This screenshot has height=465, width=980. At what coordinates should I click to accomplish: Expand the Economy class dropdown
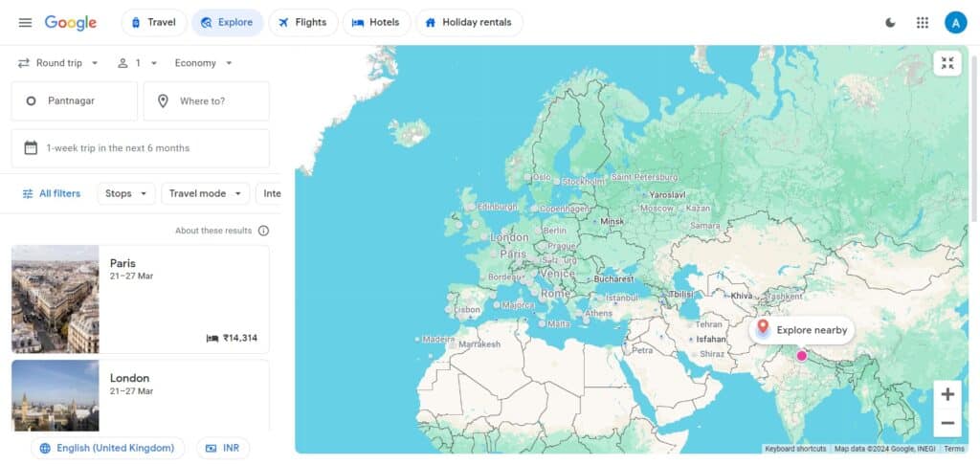pyautogui.click(x=204, y=63)
